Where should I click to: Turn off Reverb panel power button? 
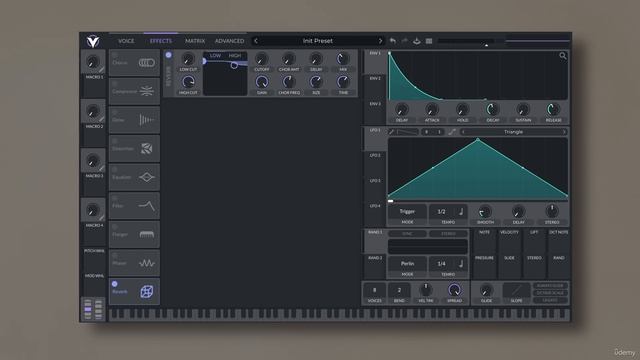click(x=169, y=55)
